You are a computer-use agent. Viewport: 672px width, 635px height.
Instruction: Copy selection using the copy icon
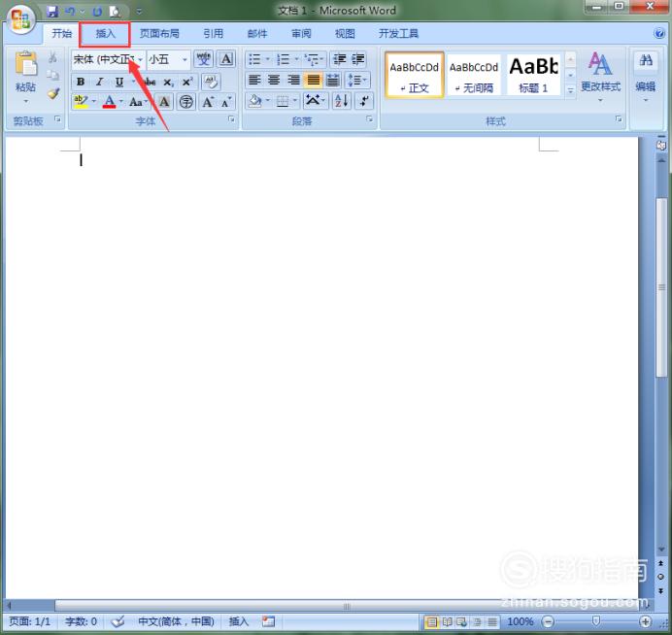[52, 76]
